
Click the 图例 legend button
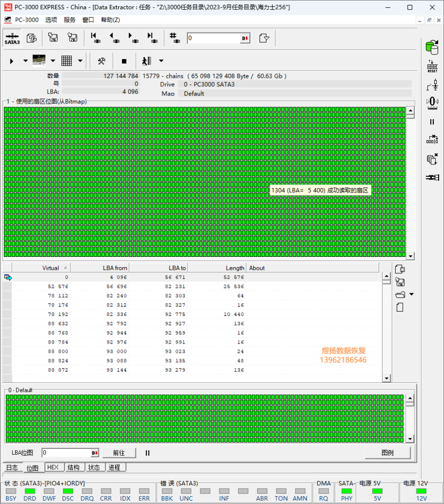387,453
